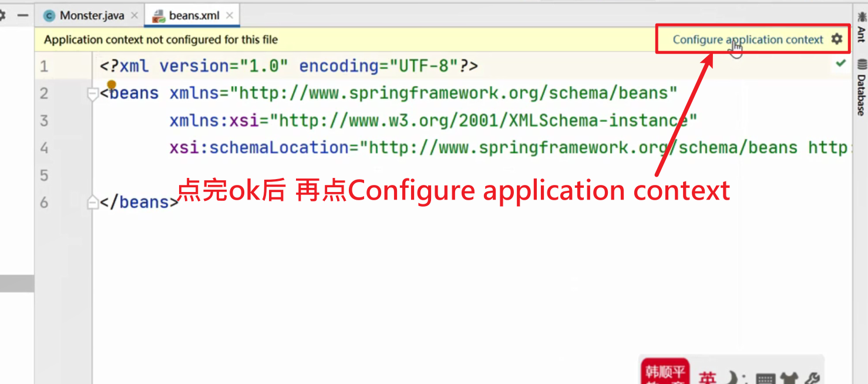The image size is (868, 384).
Task: Hide the project tool window
Action: click(22, 15)
